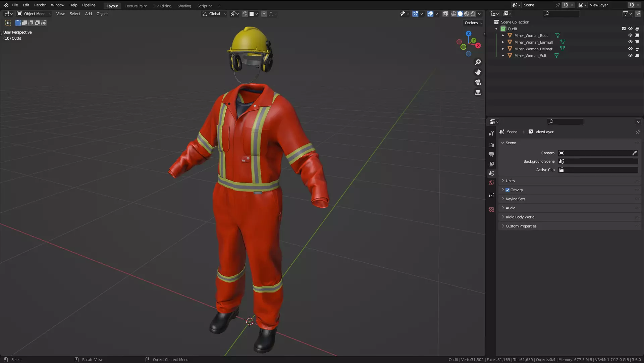Toggle viewport gizmos display
This screenshot has width=644, height=363.
[x=415, y=14]
